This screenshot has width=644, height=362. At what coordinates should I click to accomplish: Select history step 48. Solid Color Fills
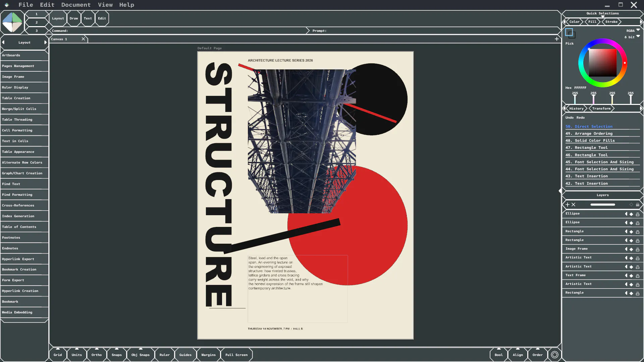[602, 140]
